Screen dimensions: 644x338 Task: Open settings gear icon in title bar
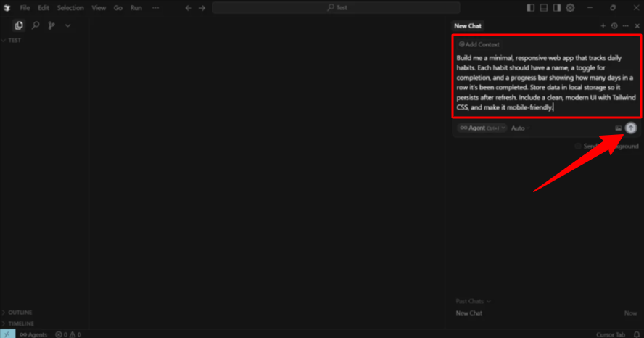570,8
